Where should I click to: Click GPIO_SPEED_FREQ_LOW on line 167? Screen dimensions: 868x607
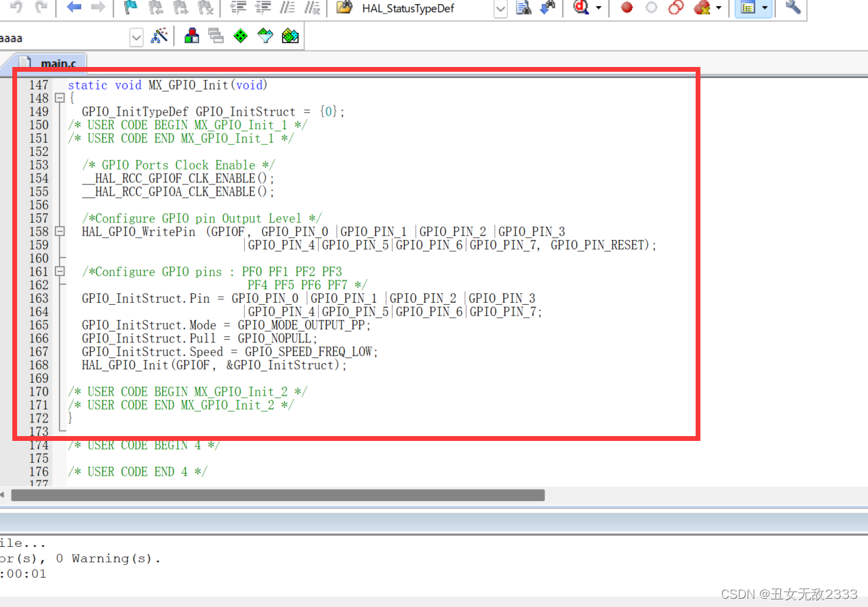pyautogui.click(x=308, y=352)
